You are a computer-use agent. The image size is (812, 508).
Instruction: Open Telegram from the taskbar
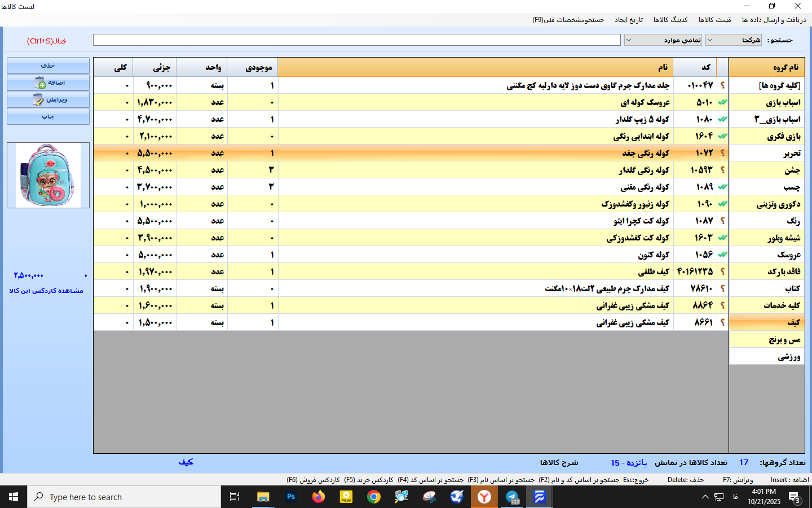(x=512, y=497)
